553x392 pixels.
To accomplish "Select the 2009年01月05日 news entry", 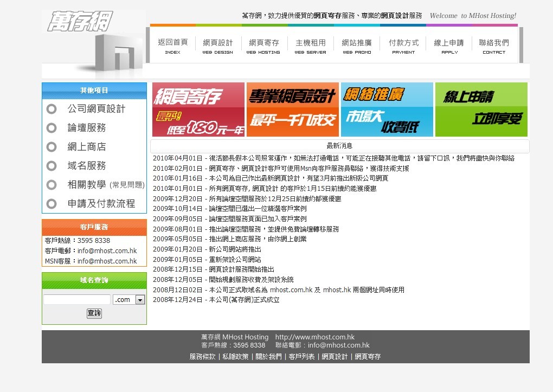I will tap(207, 260).
